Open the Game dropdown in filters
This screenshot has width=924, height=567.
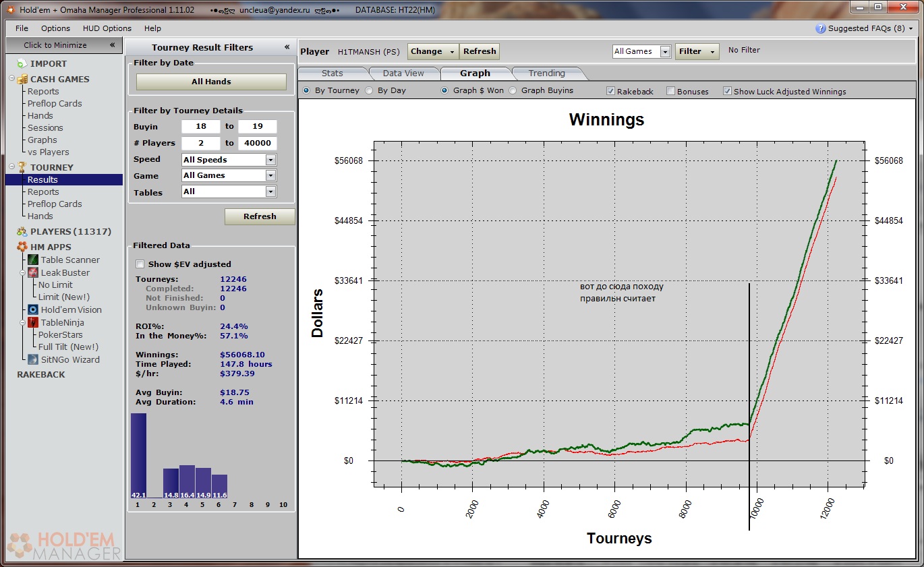point(270,175)
